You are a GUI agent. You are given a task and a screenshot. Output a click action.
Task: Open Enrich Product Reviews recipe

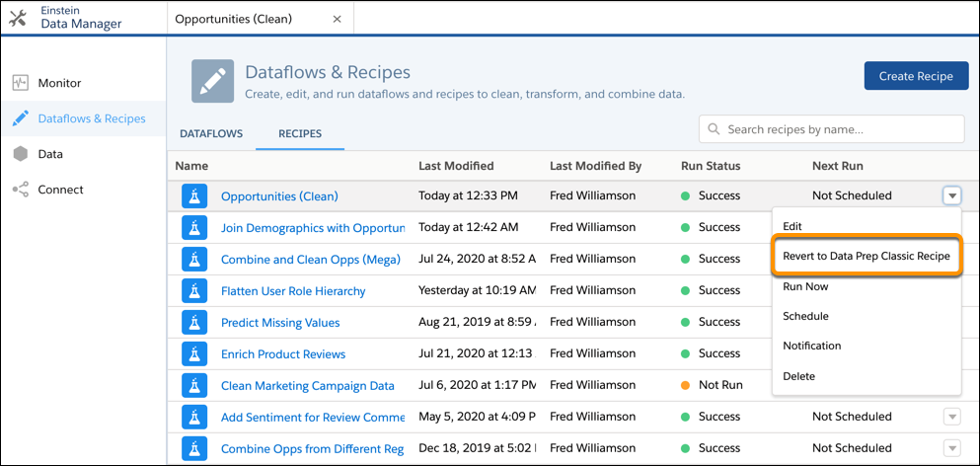point(283,354)
